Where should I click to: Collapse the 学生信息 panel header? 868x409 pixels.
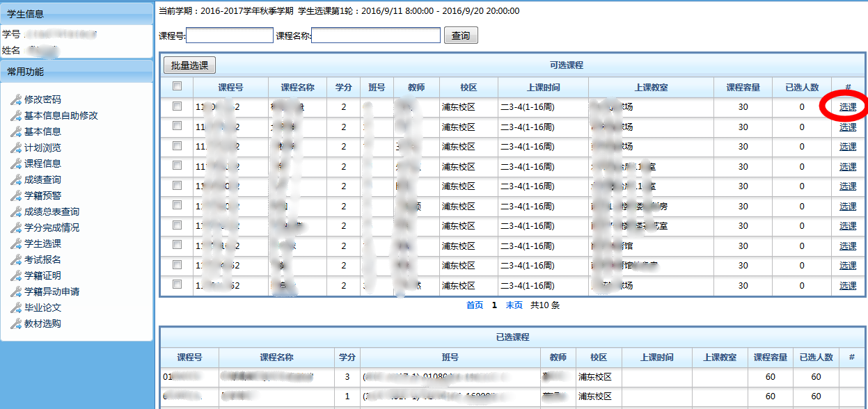[x=77, y=14]
